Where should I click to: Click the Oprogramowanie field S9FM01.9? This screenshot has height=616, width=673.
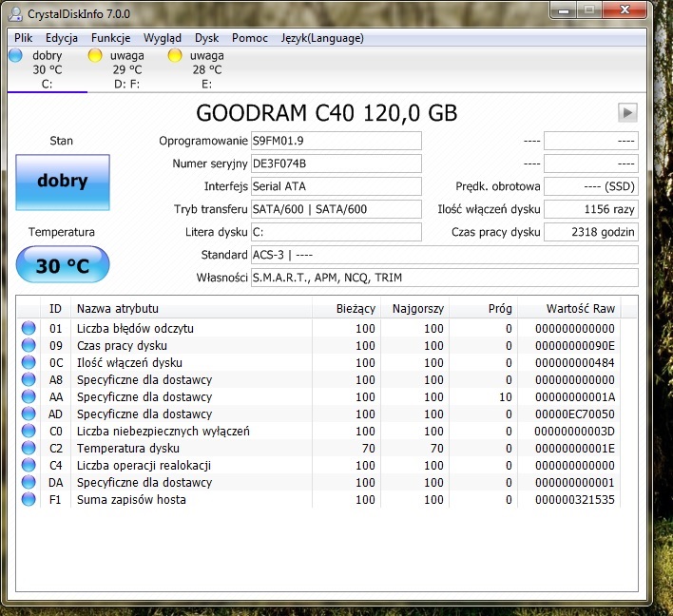click(336, 141)
